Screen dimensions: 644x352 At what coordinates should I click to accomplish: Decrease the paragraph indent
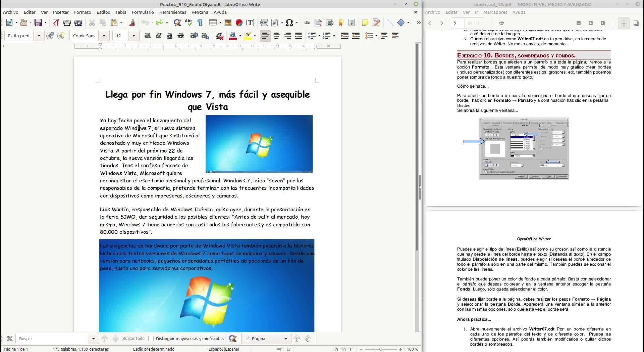(356, 36)
